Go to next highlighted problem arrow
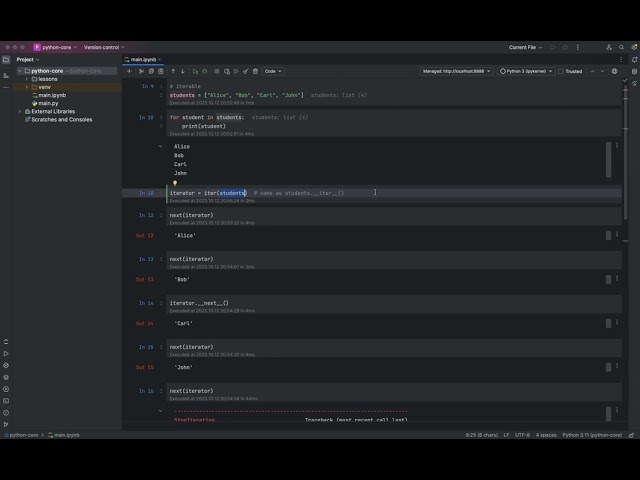 pyautogui.click(x=602, y=71)
